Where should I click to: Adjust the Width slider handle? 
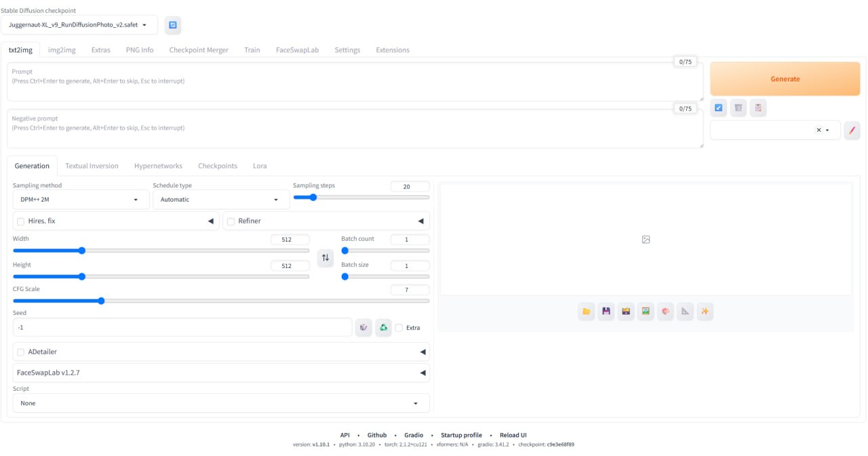81,250
